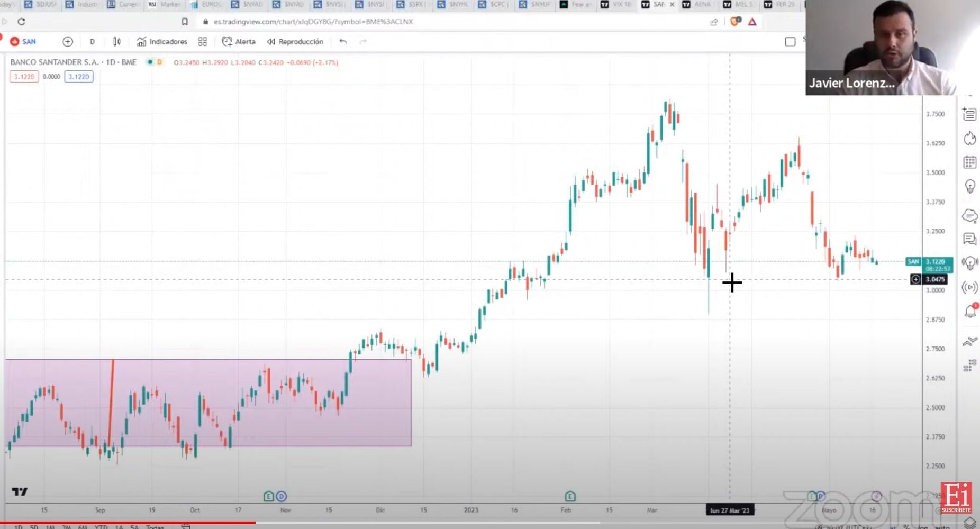Click the blue 3.1220 buy price box

79,77
